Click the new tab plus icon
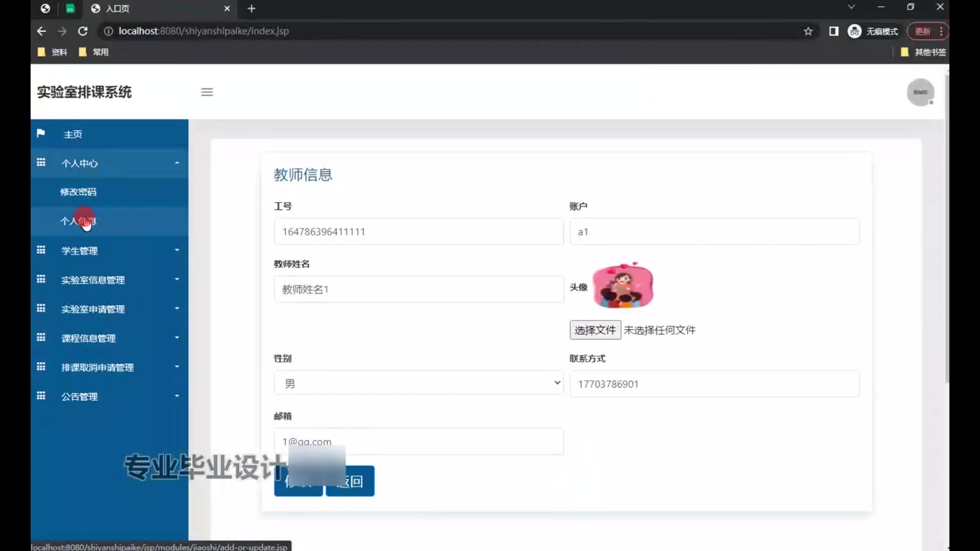Viewport: 980px width, 551px height. [x=251, y=9]
